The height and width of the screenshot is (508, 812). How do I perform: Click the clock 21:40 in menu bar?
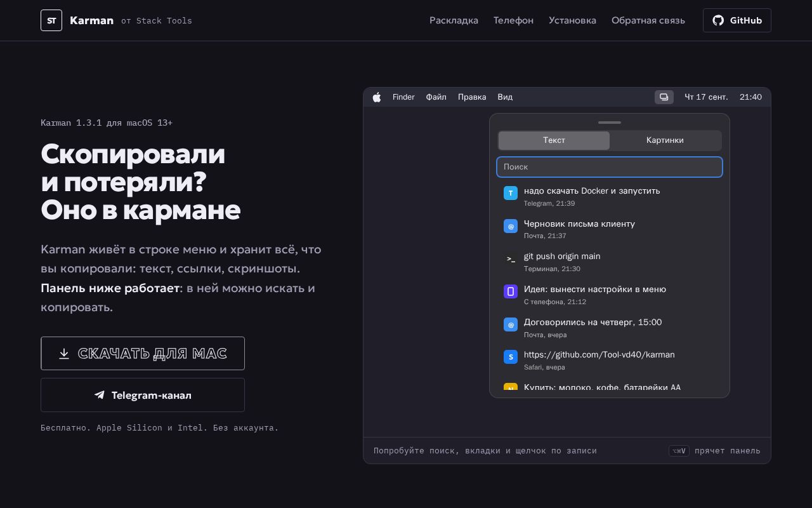click(750, 97)
